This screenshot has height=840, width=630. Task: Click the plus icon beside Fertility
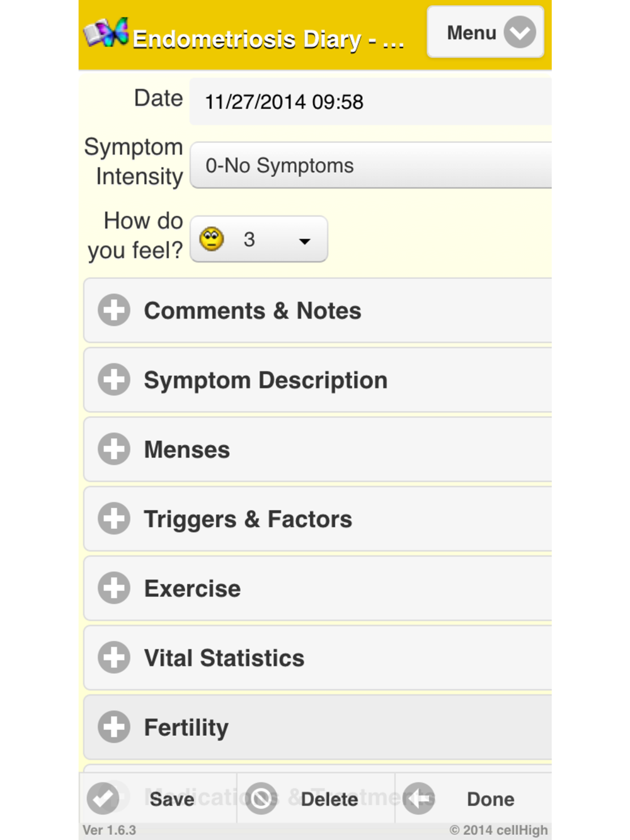pos(114,727)
